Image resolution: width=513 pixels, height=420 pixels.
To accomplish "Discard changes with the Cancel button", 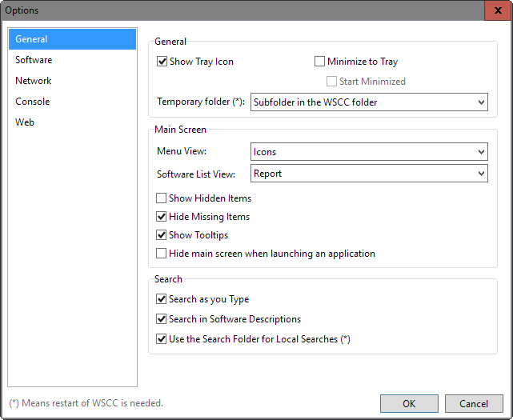I will (x=474, y=404).
